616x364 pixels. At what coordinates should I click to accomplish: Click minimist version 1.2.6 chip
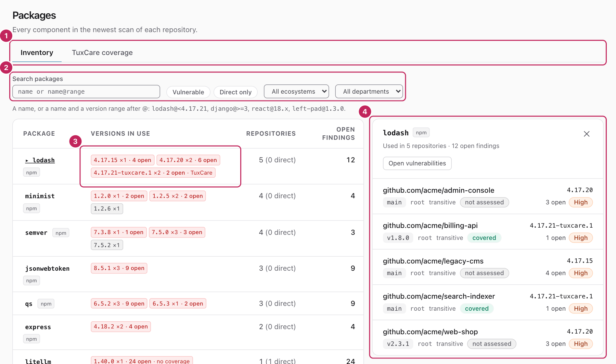(x=107, y=208)
